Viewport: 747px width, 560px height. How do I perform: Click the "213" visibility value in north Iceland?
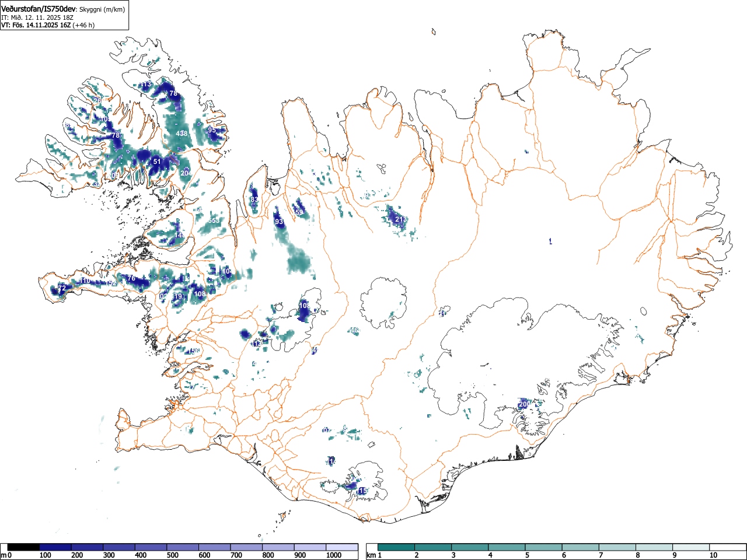401,219
